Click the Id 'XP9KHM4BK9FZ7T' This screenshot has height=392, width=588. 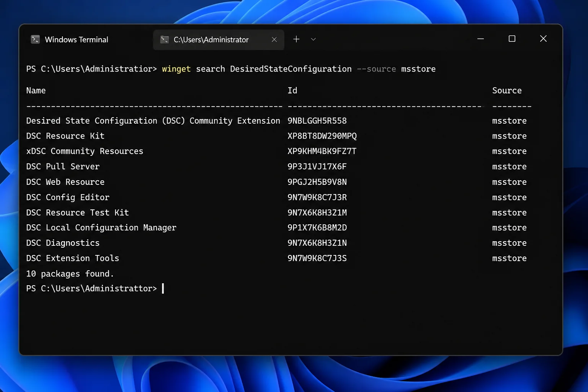pos(322,151)
